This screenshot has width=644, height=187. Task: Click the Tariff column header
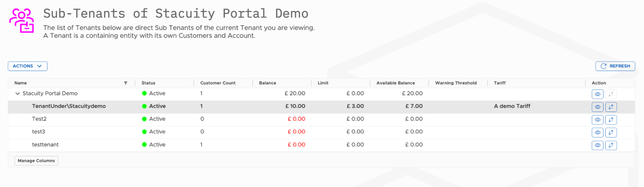pos(500,83)
